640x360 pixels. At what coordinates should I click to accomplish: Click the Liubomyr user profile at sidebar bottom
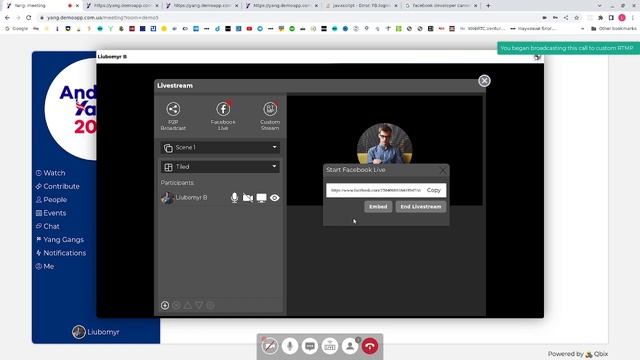click(x=96, y=332)
